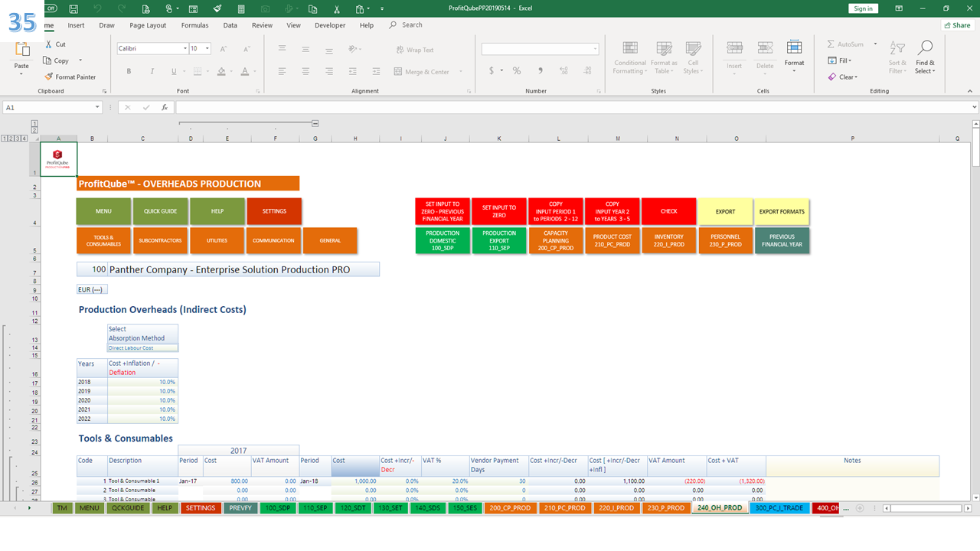Open the Insert ribbon tab
This screenshot has height=551, width=980.
point(76,25)
